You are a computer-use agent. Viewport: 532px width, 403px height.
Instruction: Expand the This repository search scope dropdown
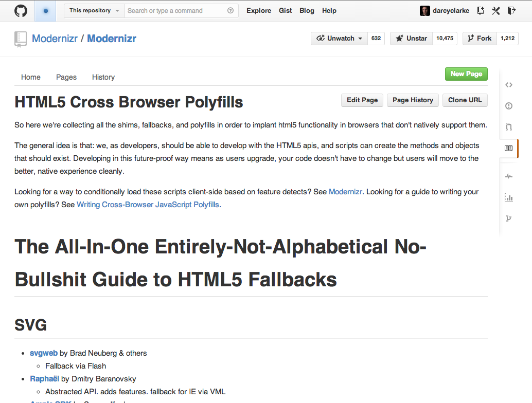tap(94, 11)
